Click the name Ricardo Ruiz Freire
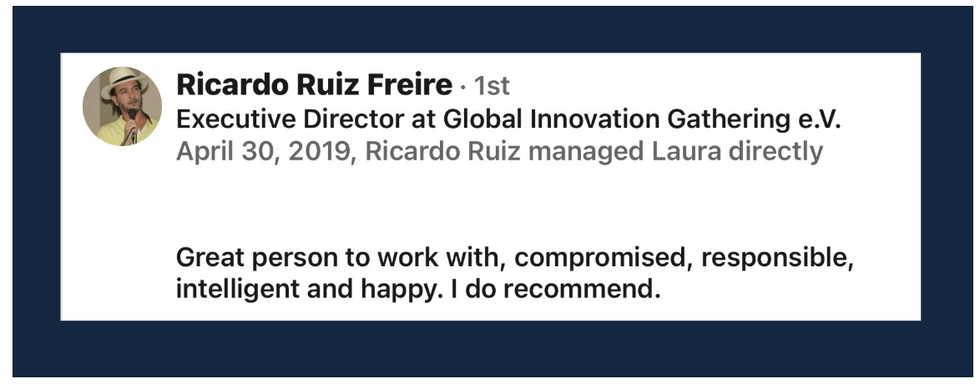This screenshot has height=384, width=980. click(315, 85)
